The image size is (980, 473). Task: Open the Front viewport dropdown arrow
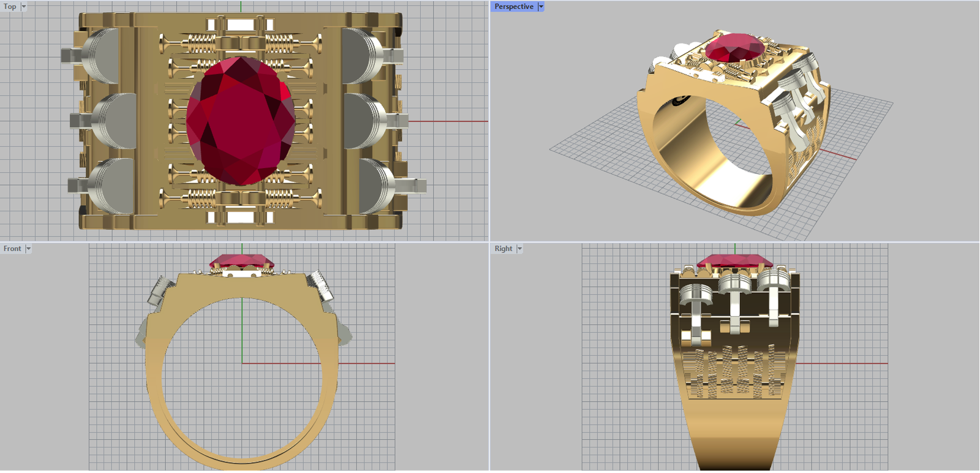click(28, 249)
